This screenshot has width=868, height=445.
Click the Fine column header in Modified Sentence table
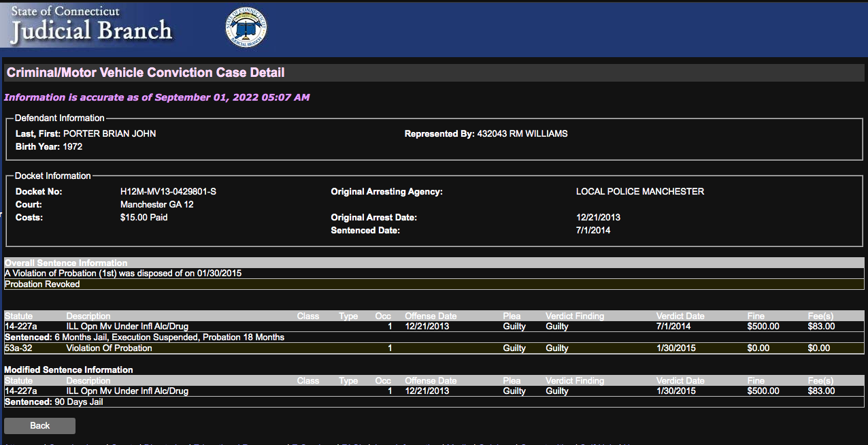pyautogui.click(x=756, y=381)
